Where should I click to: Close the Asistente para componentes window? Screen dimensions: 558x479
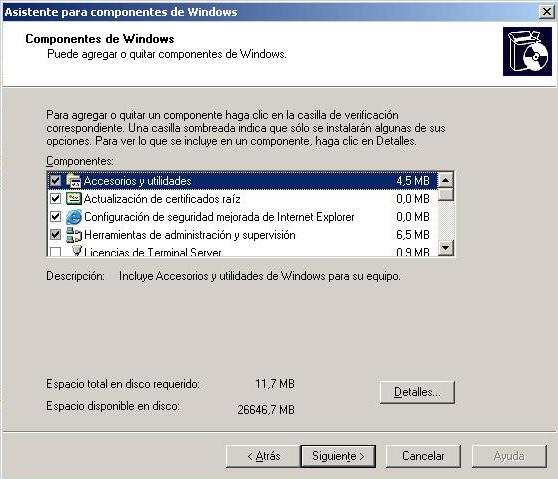(x=547, y=12)
